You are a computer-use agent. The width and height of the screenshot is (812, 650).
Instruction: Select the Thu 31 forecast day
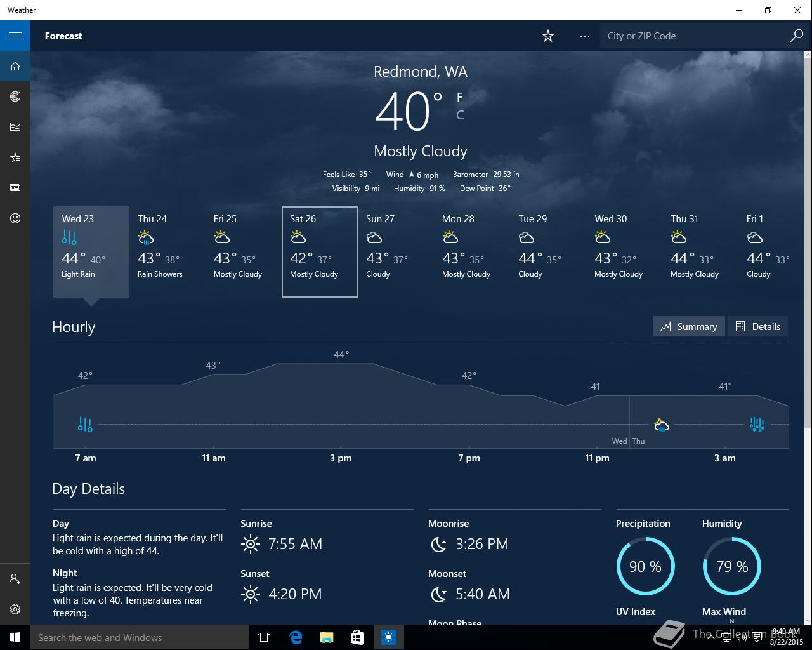(x=700, y=251)
